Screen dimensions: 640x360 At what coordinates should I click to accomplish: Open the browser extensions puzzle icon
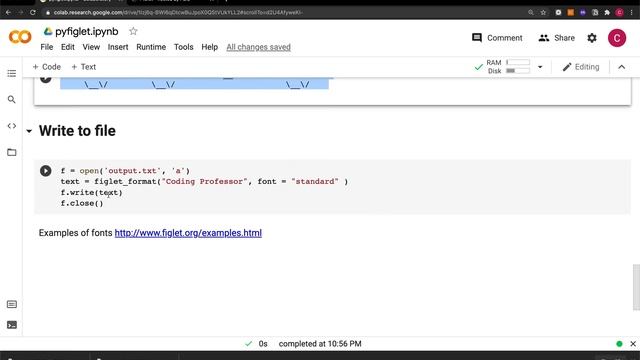click(607, 12)
